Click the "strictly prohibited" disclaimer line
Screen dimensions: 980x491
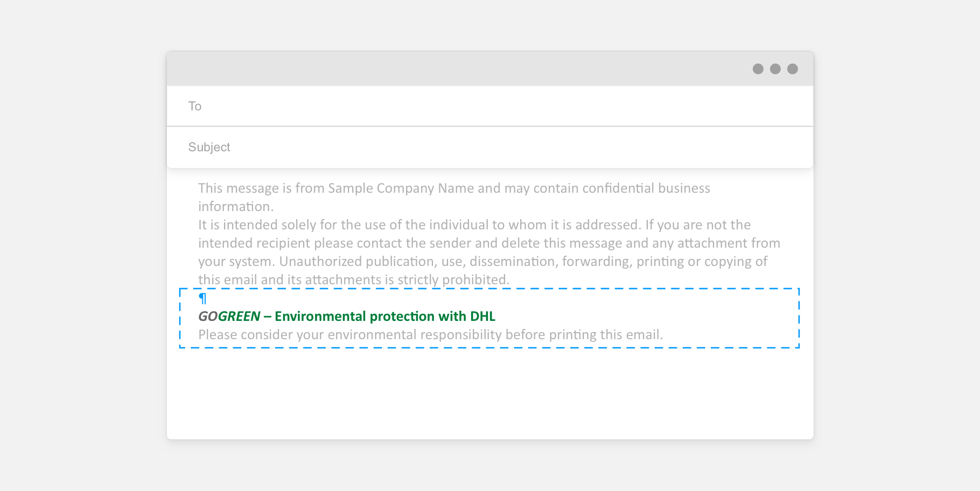click(x=353, y=280)
